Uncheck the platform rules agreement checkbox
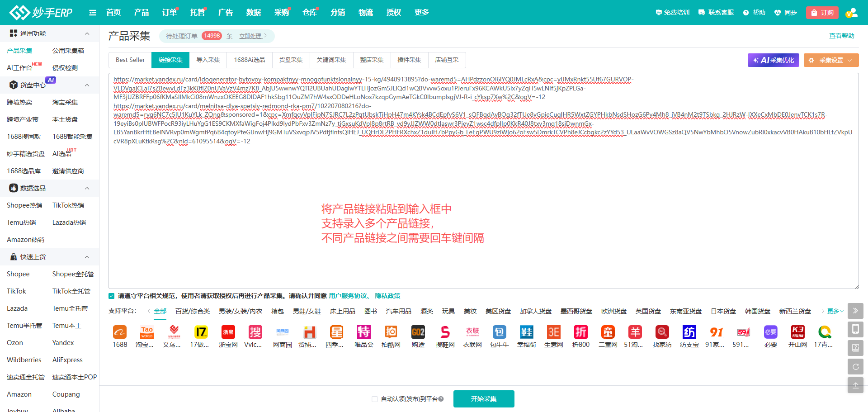 pyautogui.click(x=112, y=296)
